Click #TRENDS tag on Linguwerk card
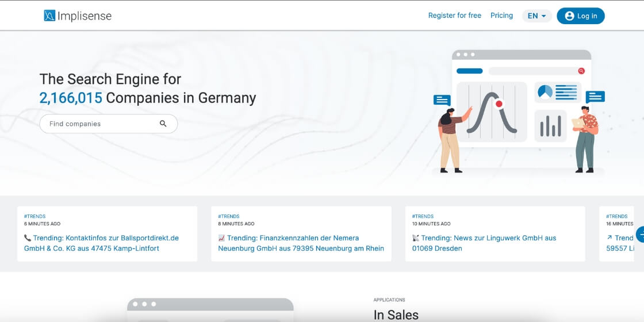This screenshot has width=644, height=322. pyautogui.click(x=423, y=216)
